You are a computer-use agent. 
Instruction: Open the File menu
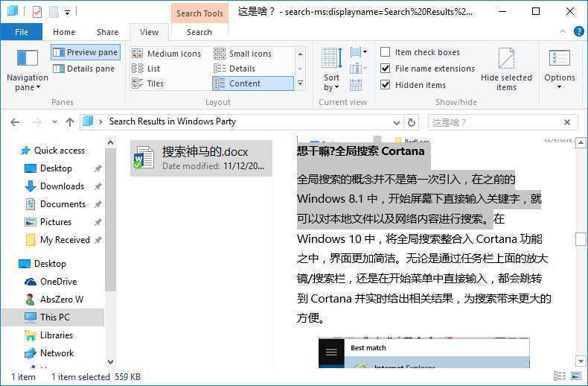[x=22, y=32]
